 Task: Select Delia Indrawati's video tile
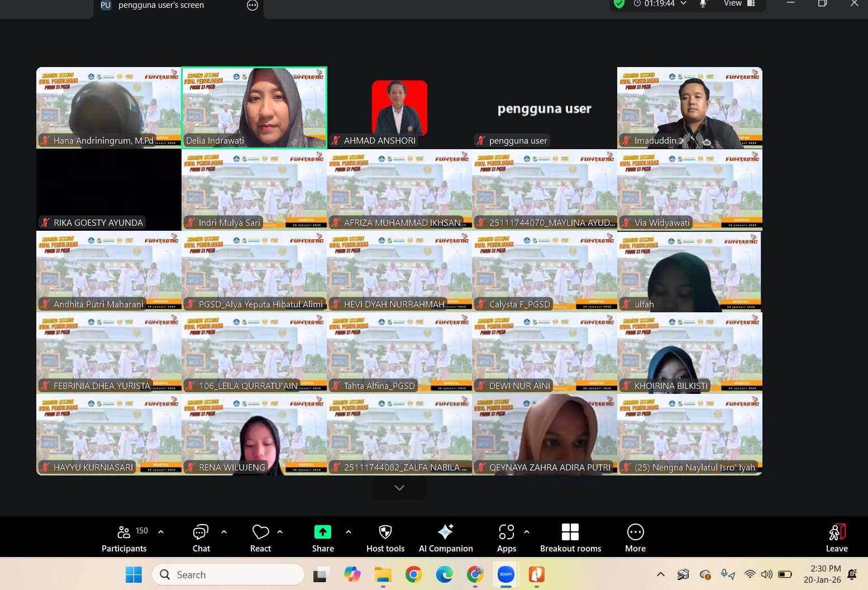254,108
